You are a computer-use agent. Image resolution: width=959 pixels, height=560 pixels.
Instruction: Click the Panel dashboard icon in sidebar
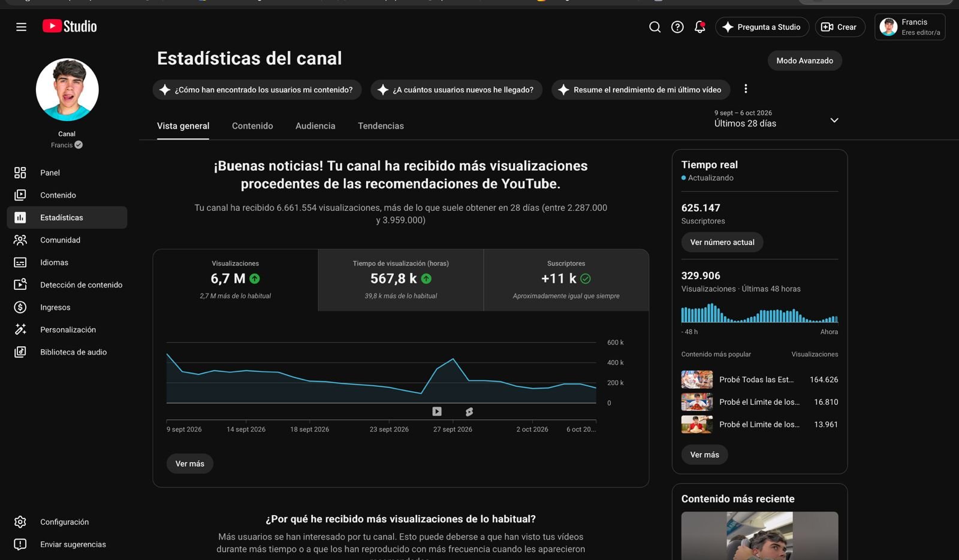(20, 172)
